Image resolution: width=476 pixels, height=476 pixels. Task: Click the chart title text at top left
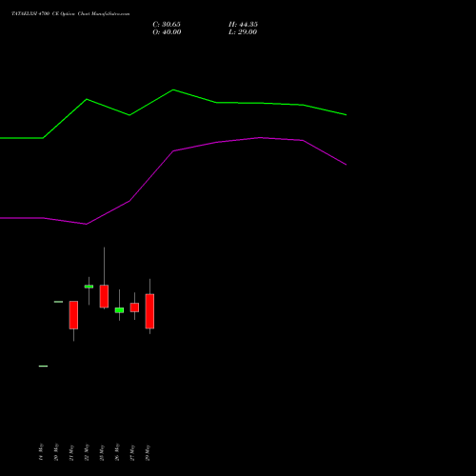pyautogui.click(x=70, y=13)
